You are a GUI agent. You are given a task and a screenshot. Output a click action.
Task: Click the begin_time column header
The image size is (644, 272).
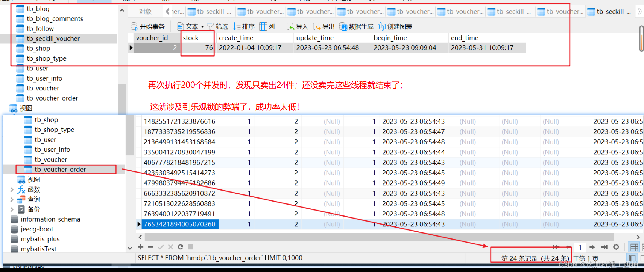(x=410, y=38)
